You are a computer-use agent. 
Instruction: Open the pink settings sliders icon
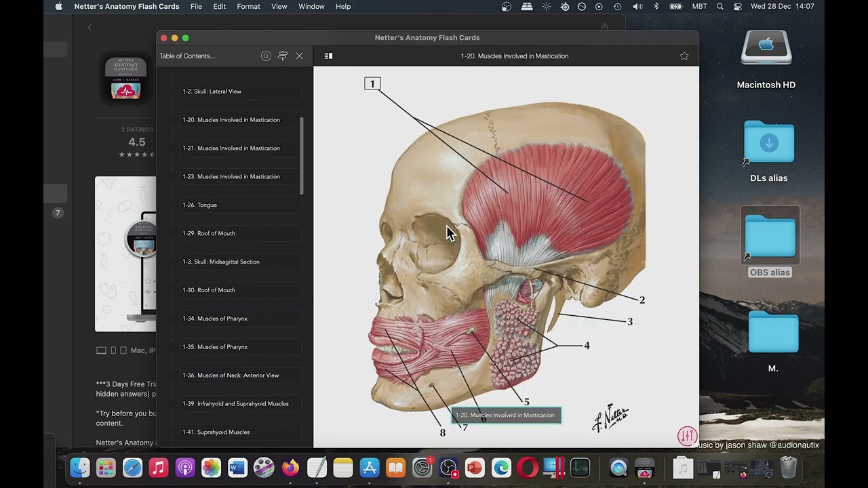pyautogui.click(x=688, y=436)
